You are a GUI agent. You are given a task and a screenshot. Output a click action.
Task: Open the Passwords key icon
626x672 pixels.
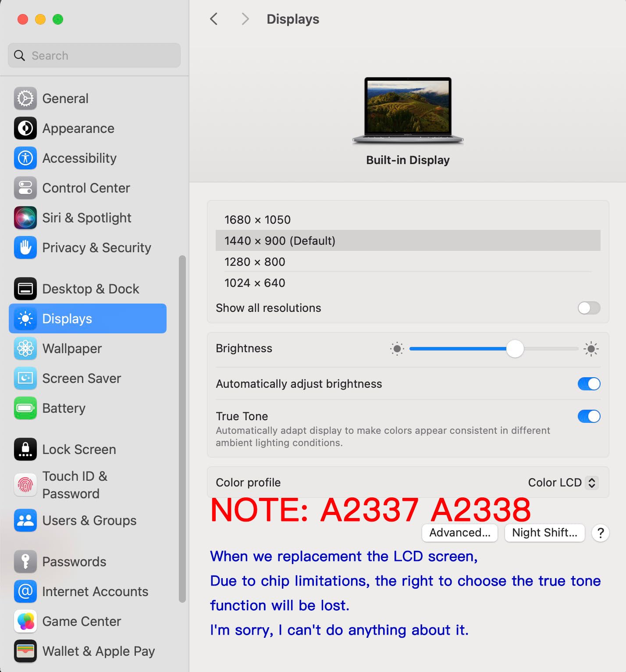click(x=25, y=561)
